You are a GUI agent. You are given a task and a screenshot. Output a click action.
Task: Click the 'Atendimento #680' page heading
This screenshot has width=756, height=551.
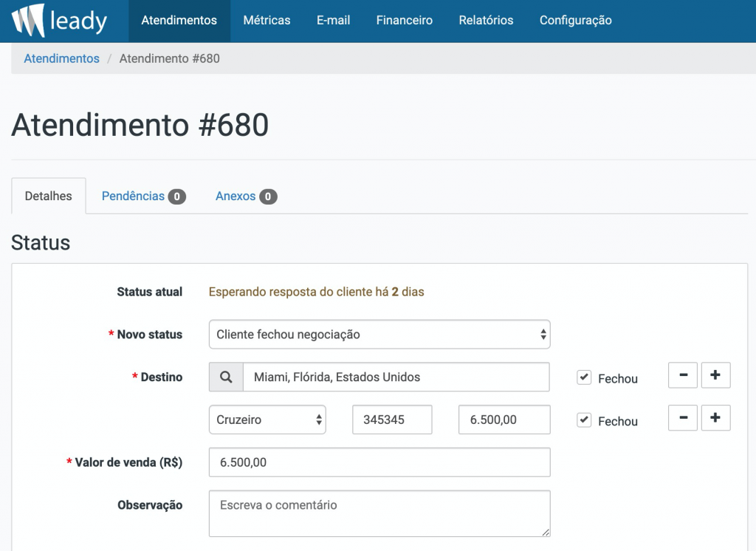tap(140, 125)
